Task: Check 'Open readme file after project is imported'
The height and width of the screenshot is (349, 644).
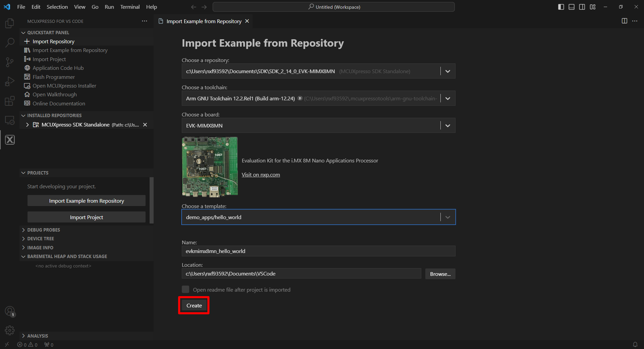Action: [185, 289]
